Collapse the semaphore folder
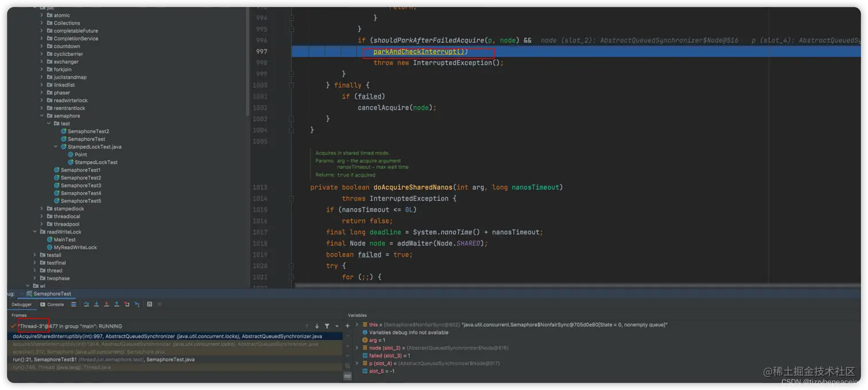This screenshot has height=390, width=868. click(42, 116)
